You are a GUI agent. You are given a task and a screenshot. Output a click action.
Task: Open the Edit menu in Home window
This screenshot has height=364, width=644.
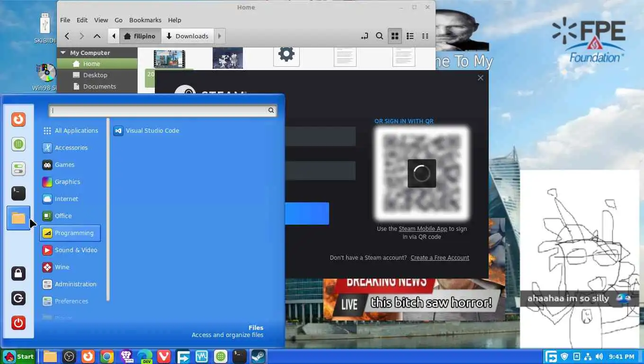82,20
